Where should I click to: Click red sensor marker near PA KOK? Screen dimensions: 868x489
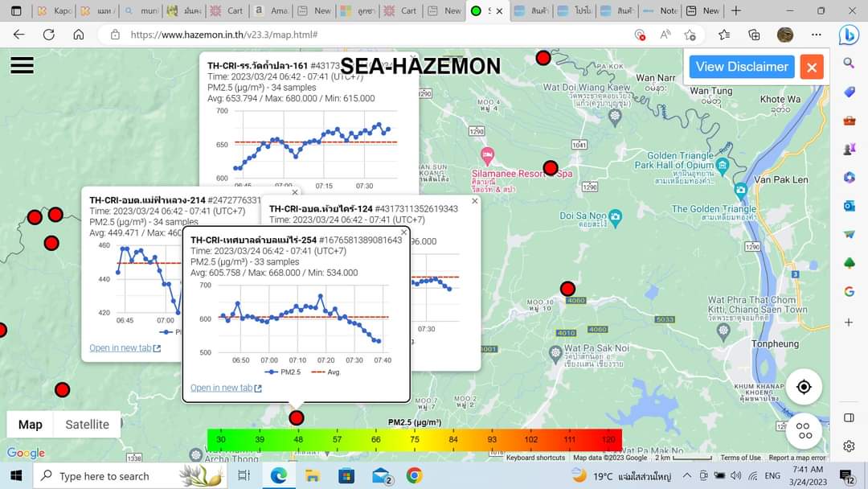point(543,58)
